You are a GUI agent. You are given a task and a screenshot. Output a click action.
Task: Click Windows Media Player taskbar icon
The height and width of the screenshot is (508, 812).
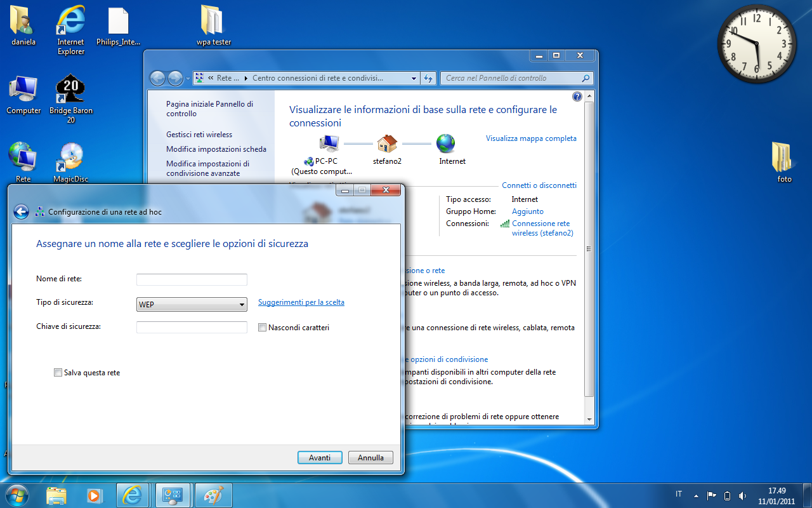(x=95, y=495)
